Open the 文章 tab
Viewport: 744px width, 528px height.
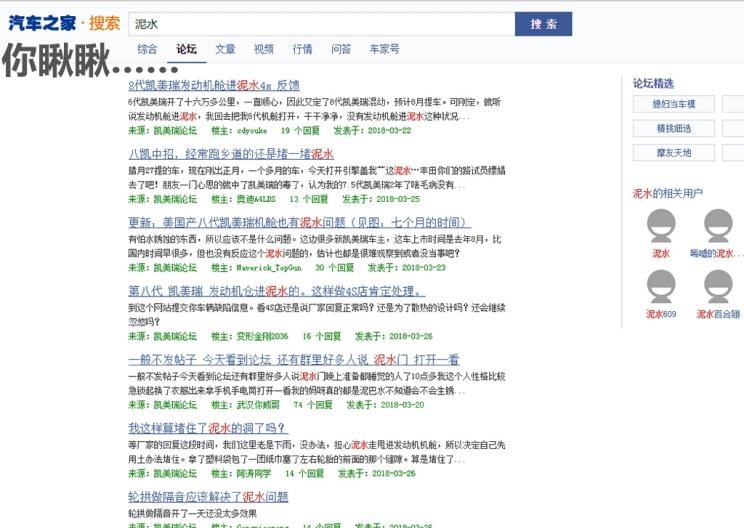click(x=225, y=49)
